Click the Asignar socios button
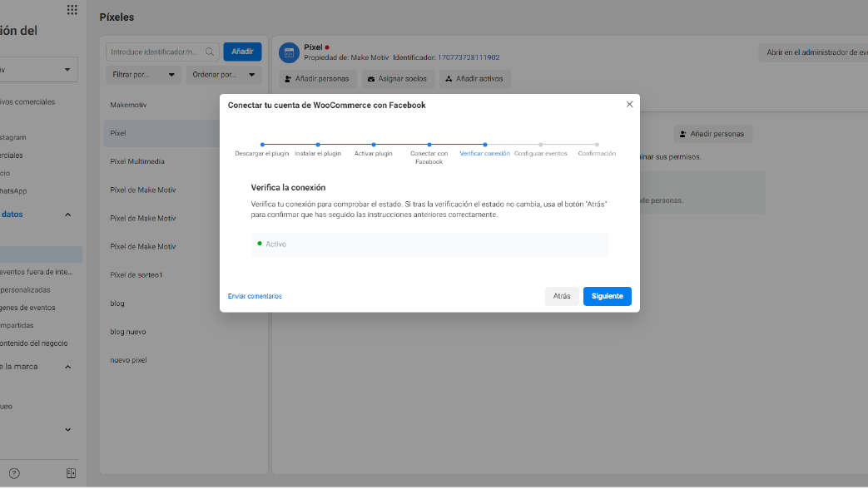868x489 pixels. click(x=398, y=79)
